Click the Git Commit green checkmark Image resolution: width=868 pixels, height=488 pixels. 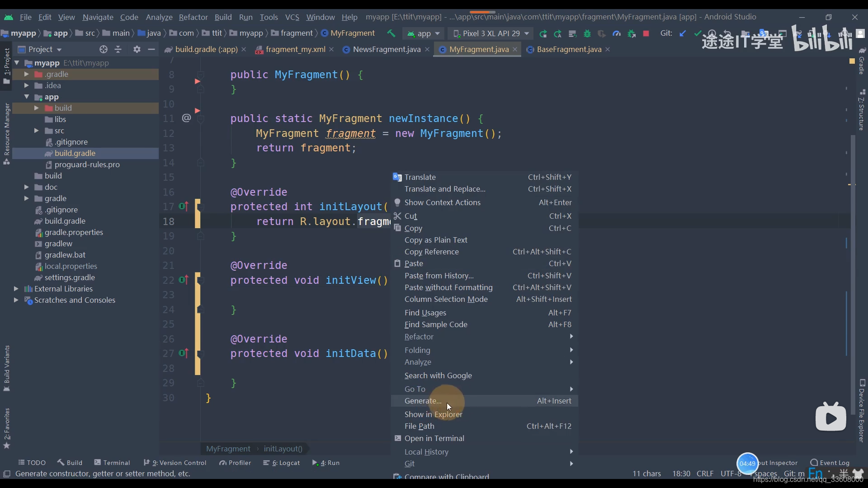click(x=698, y=33)
